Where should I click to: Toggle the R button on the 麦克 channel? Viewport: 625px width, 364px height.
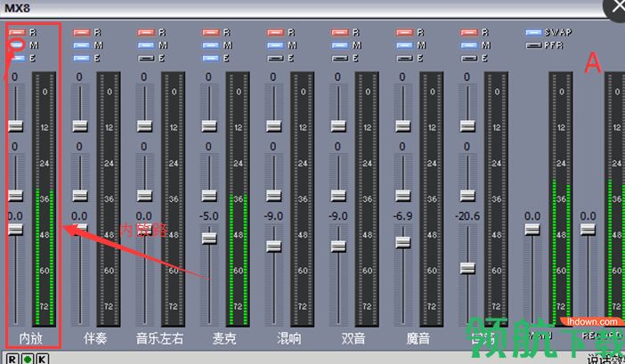point(210,32)
